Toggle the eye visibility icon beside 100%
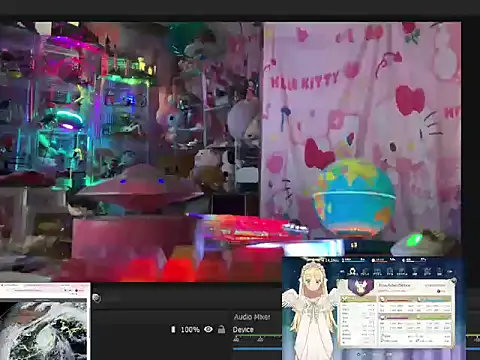 [208, 329]
